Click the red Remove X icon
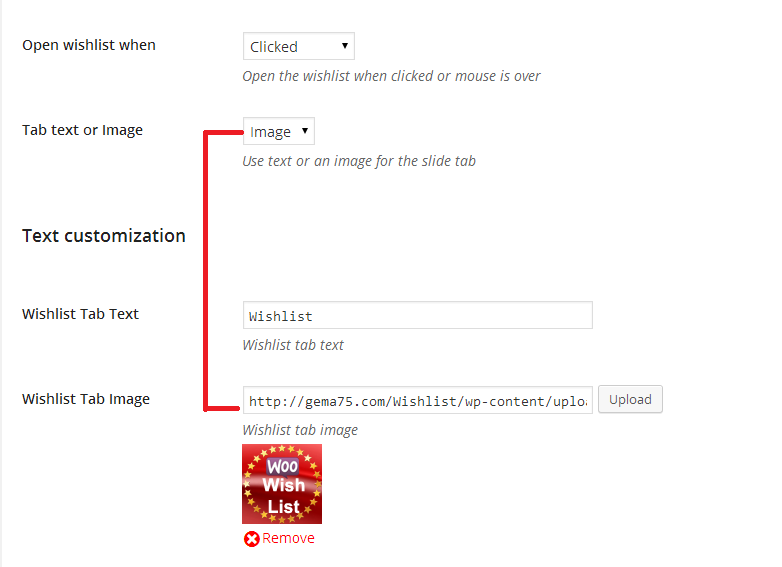 click(251, 539)
